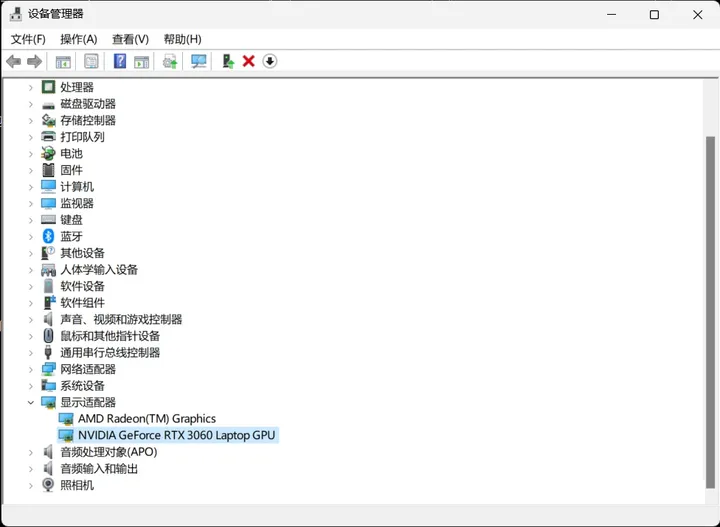The image size is (720, 527).
Task: Select the 软件组件 category
Action: [82, 303]
